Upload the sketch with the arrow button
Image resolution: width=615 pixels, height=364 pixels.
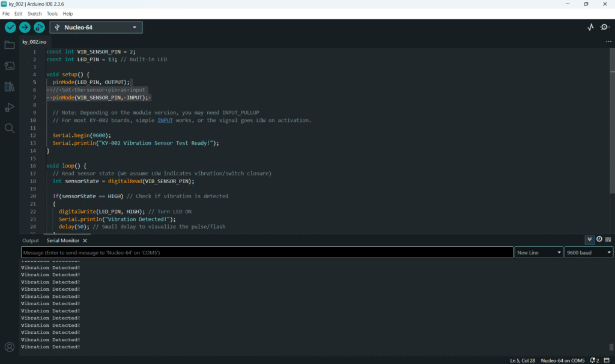(x=25, y=28)
